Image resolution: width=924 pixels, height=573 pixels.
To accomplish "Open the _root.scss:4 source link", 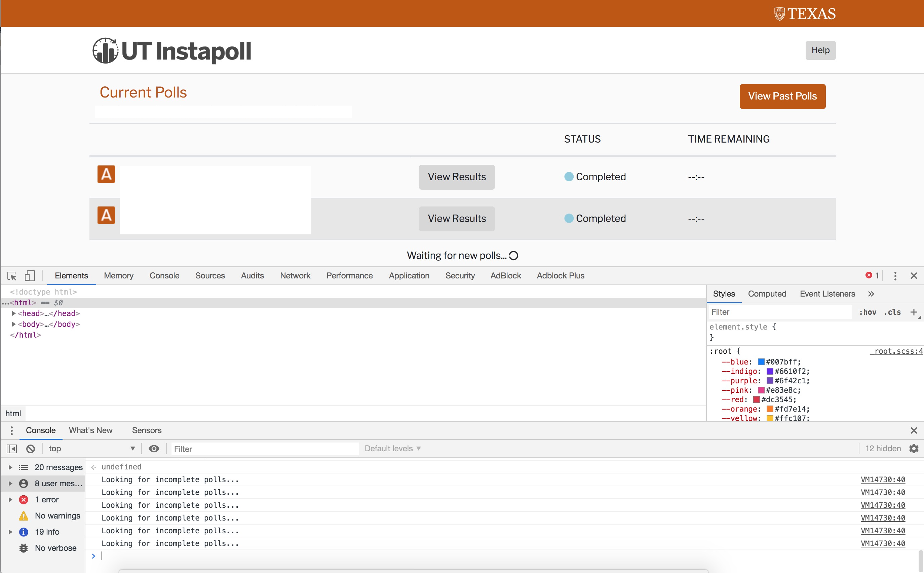I will pos(896,351).
